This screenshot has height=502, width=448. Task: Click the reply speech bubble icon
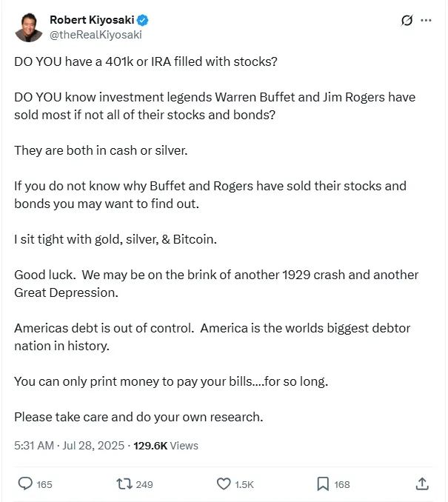click(25, 483)
